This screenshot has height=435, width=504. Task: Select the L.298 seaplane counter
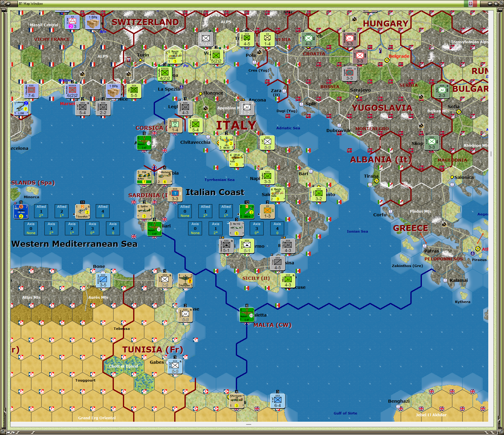coord(21,108)
